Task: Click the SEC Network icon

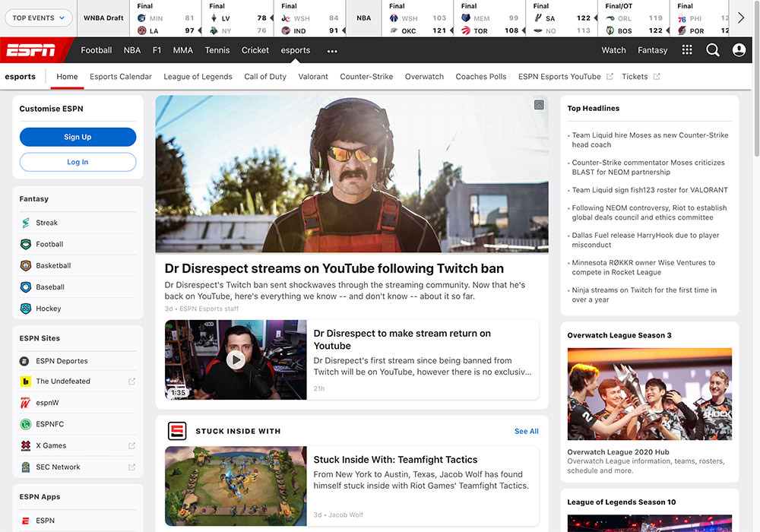Action: (x=25, y=467)
